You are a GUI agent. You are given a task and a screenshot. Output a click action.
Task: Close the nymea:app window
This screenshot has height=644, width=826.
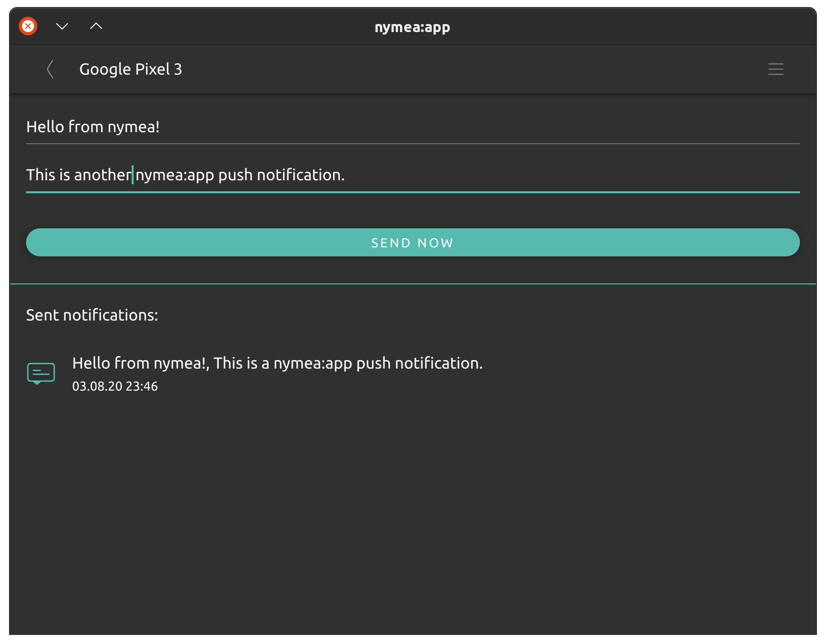point(29,26)
